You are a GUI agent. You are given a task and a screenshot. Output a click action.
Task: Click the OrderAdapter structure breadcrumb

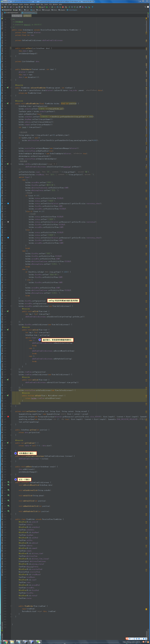point(17,16)
